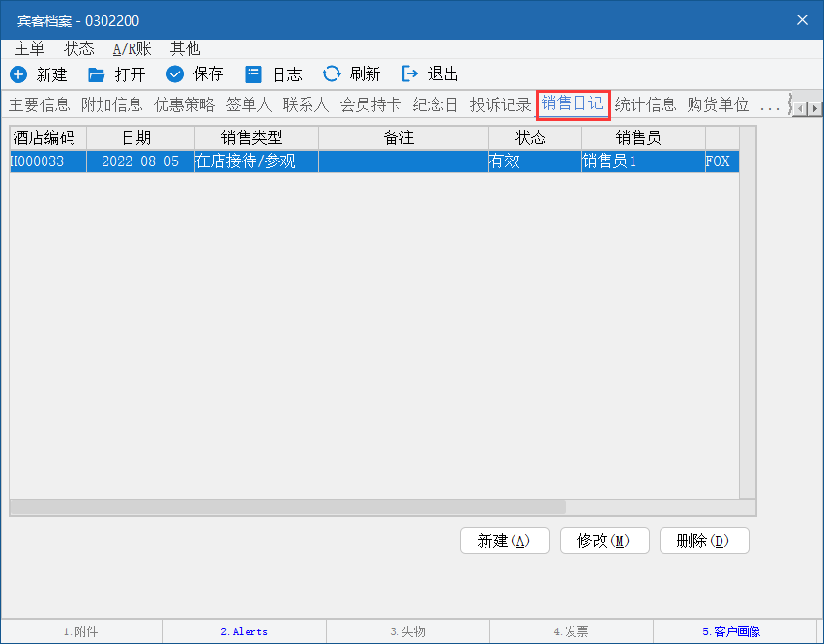Select the FOX cell

point(722,161)
